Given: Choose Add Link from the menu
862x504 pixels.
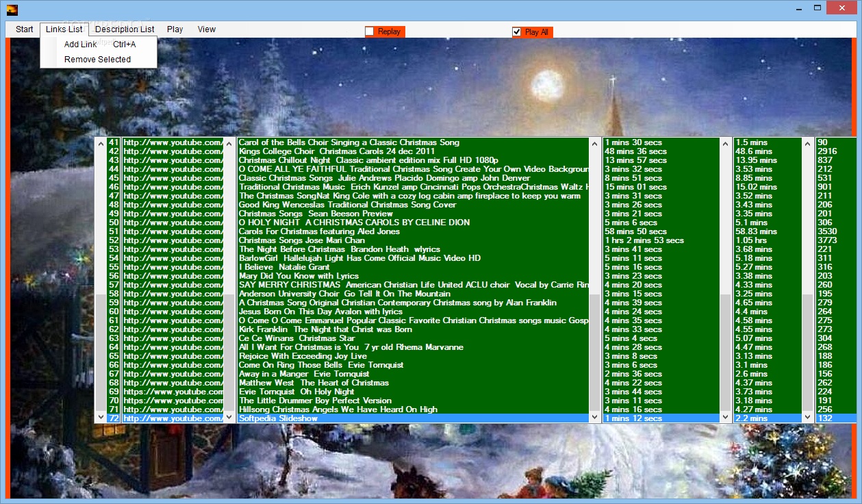Looking at the screenshot, I should coord(99,45).
